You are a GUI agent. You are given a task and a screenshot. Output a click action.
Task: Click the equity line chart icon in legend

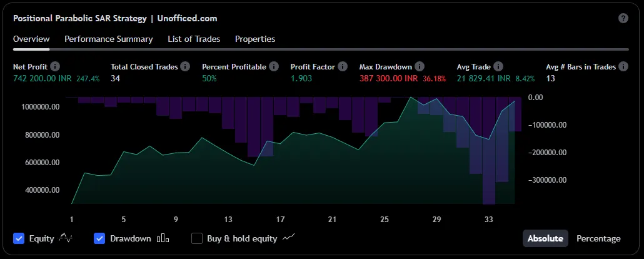66,238
